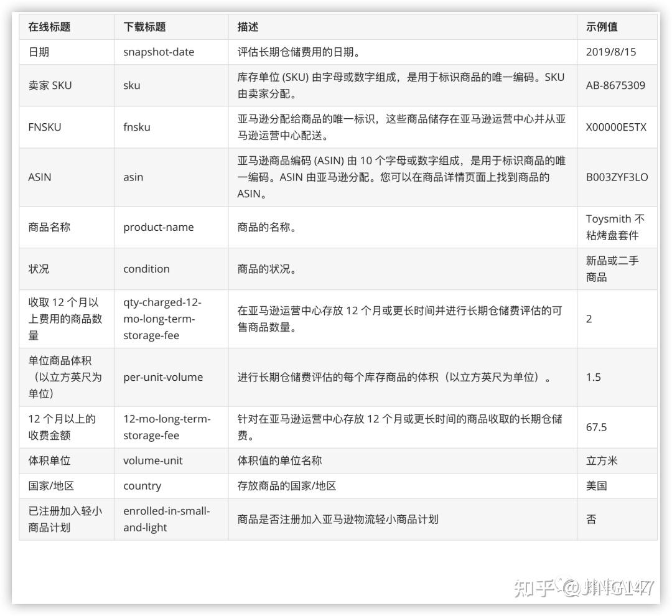This screenshot has width=672, height=616.
Task: Click the volume-unit example 立方米
Action: 599,460
